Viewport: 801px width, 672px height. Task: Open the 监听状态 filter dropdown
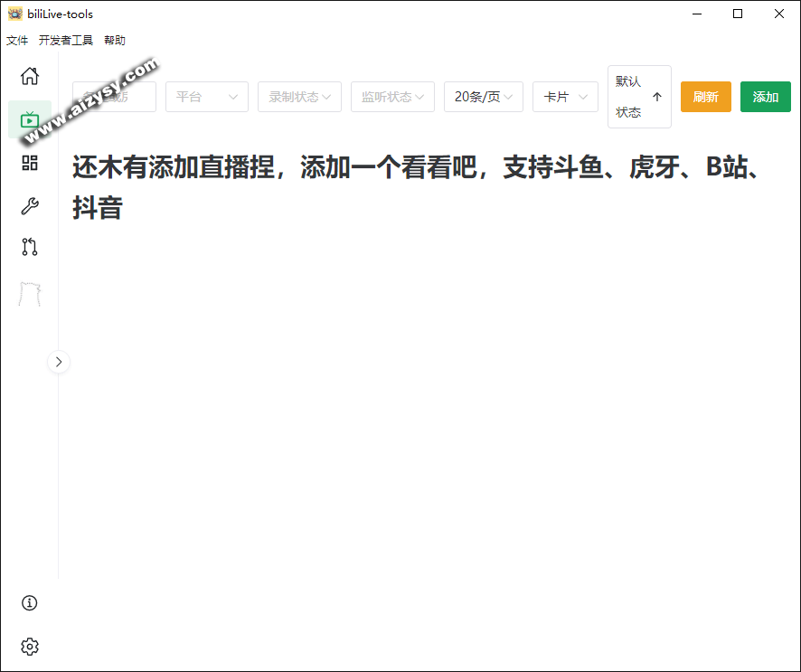tap(392, 97)
